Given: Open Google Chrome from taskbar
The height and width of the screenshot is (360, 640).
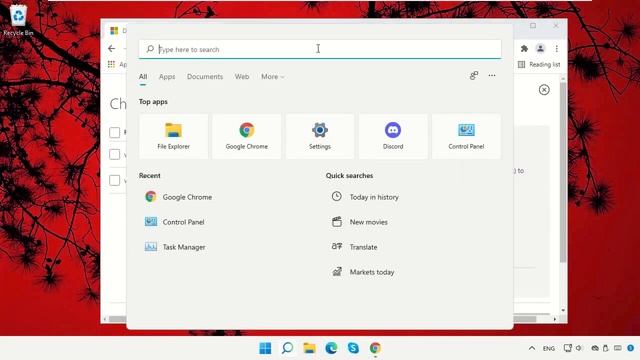Looking at the screenshot, I should 376,348.
